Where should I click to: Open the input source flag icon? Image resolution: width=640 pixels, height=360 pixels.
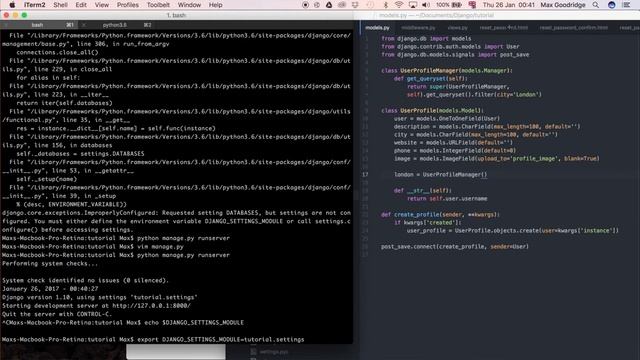click(472, 5)
